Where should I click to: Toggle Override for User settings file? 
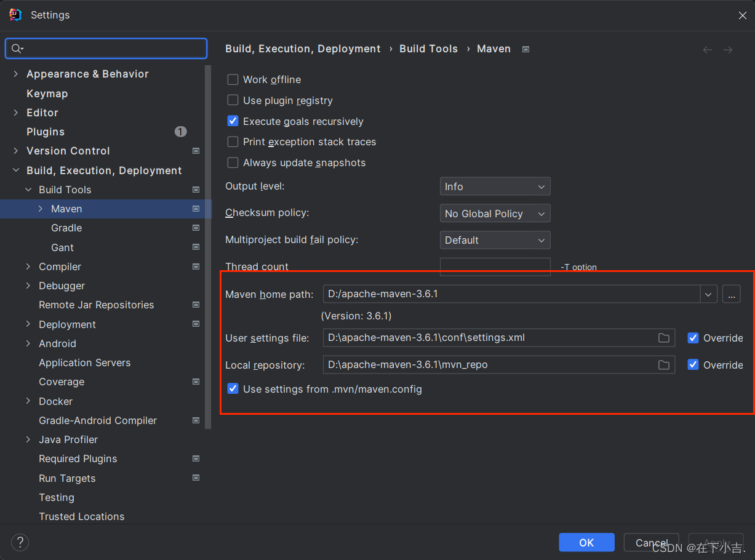693,338
